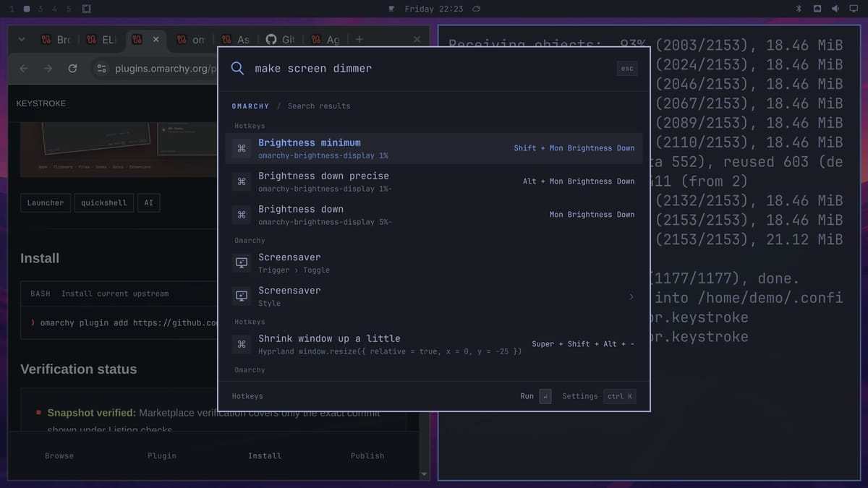Click the AI tag on plugin page
The width and height of the screenshot is (868, 488).
(x=148, y=203)
